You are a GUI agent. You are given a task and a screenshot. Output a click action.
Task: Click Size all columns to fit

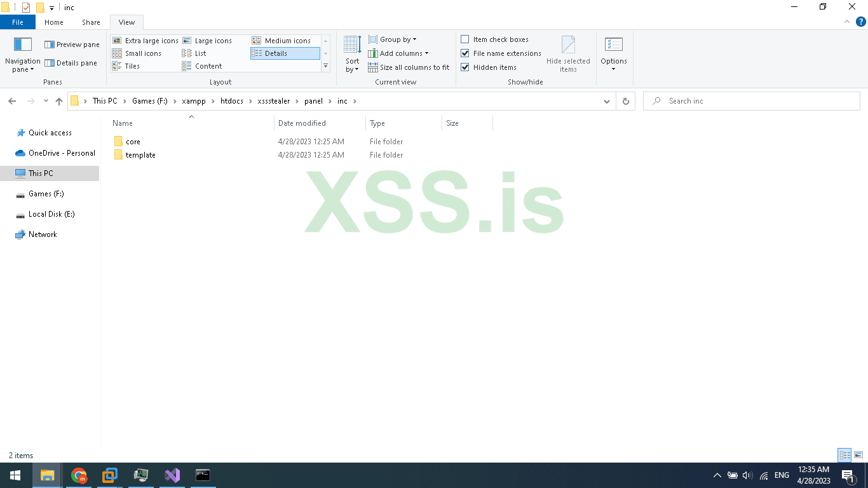[409, 67]
